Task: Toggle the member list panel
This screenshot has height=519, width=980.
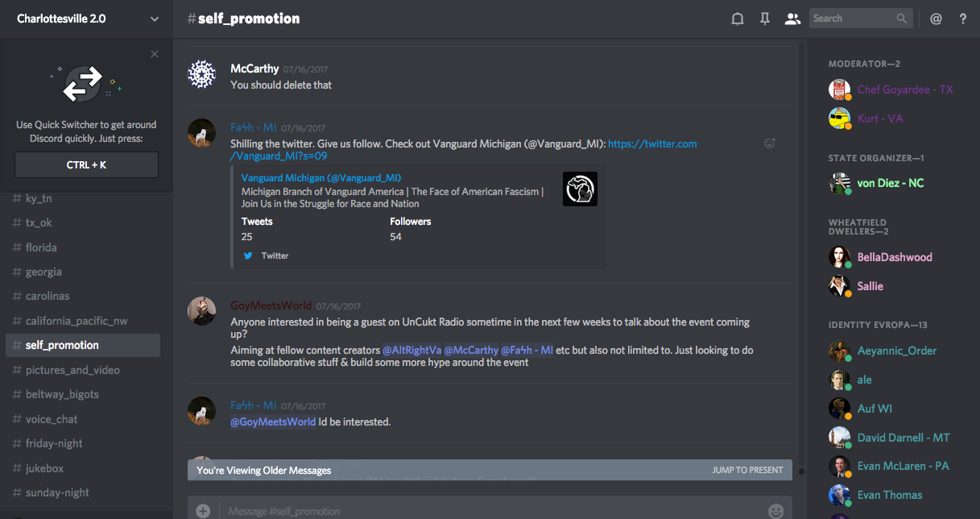Action: (792, 19)
